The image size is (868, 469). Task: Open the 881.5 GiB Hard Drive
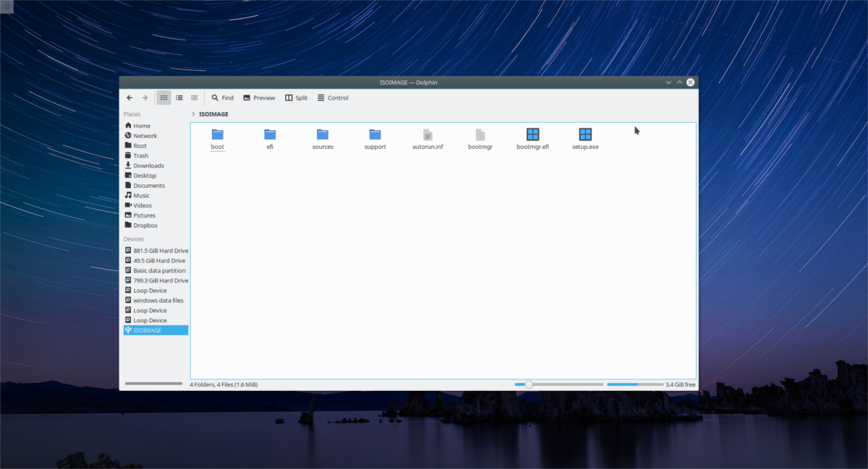coord(161,251)
